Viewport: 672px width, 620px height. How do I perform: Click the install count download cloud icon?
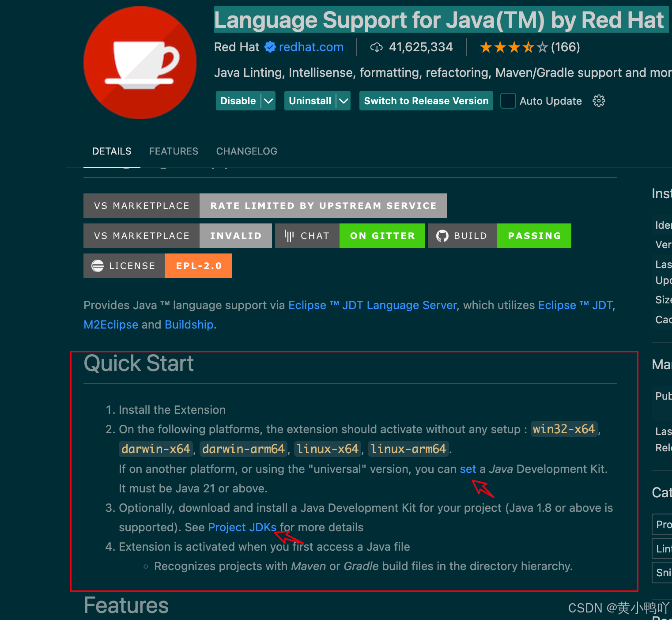tap(376, 47)
